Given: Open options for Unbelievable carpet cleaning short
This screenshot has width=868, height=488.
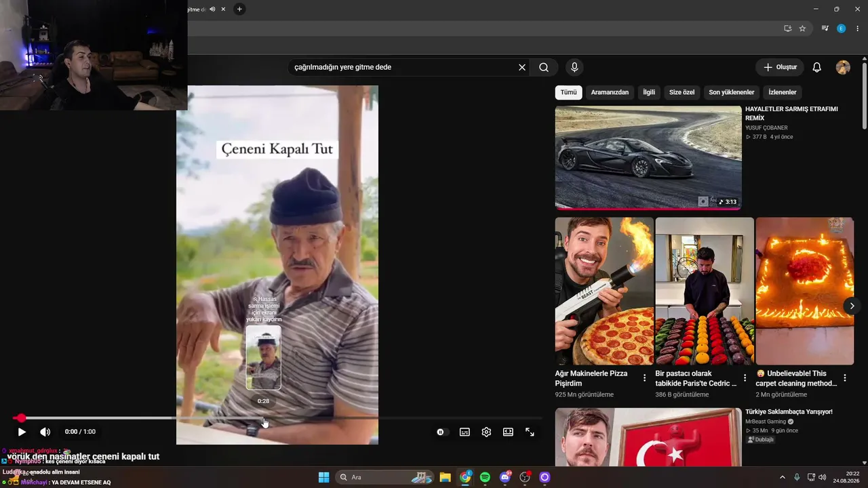Looking at the screenshot, I should coord(845,378).
